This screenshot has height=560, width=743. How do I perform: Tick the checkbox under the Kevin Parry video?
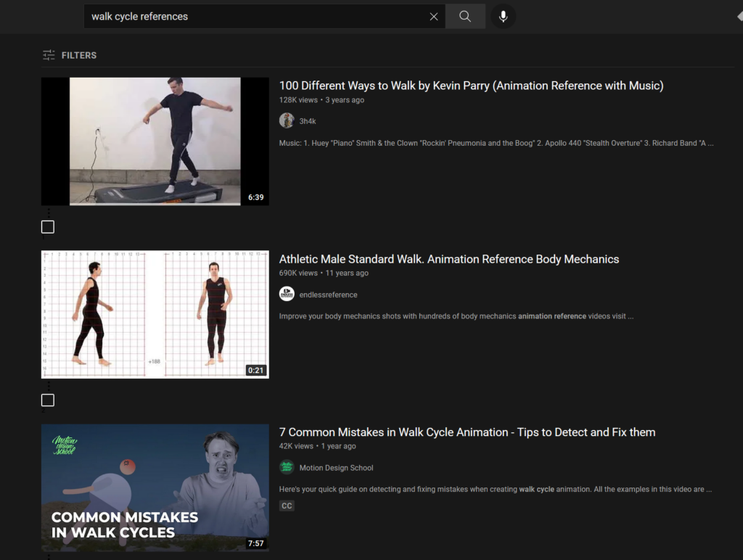pyautogui.click(x=48, y=227)
